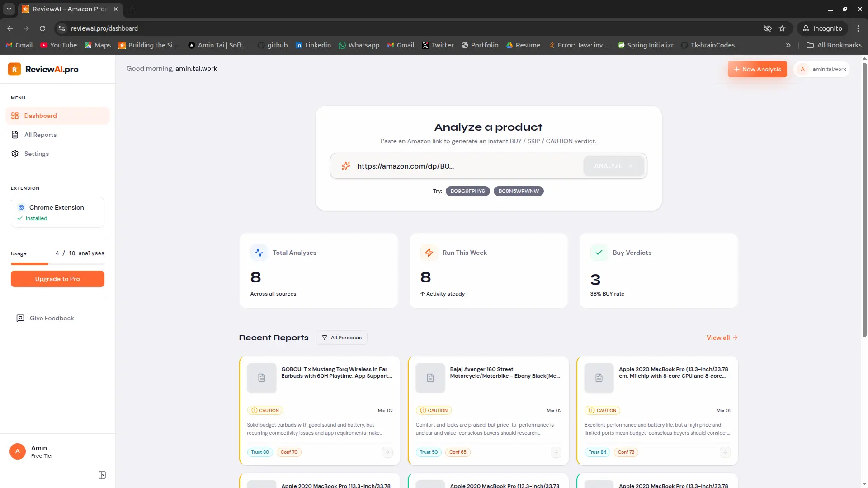The width and height of the screenshot is (868, 488).
Task: Click browser back arrow
Action: pyautogui.click(x=10, y=28)
